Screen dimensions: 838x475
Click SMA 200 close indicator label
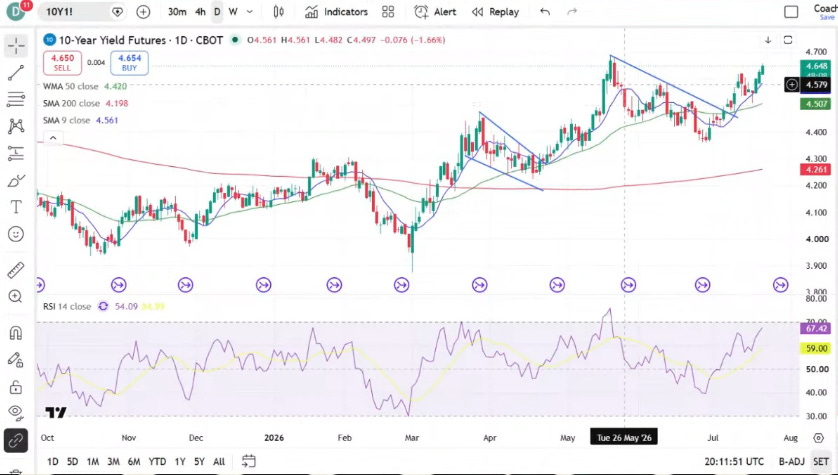coord(71,104)
